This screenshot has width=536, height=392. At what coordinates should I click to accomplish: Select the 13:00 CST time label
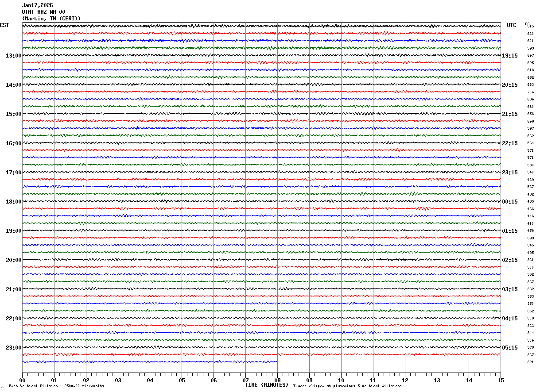tap(13, 56)
